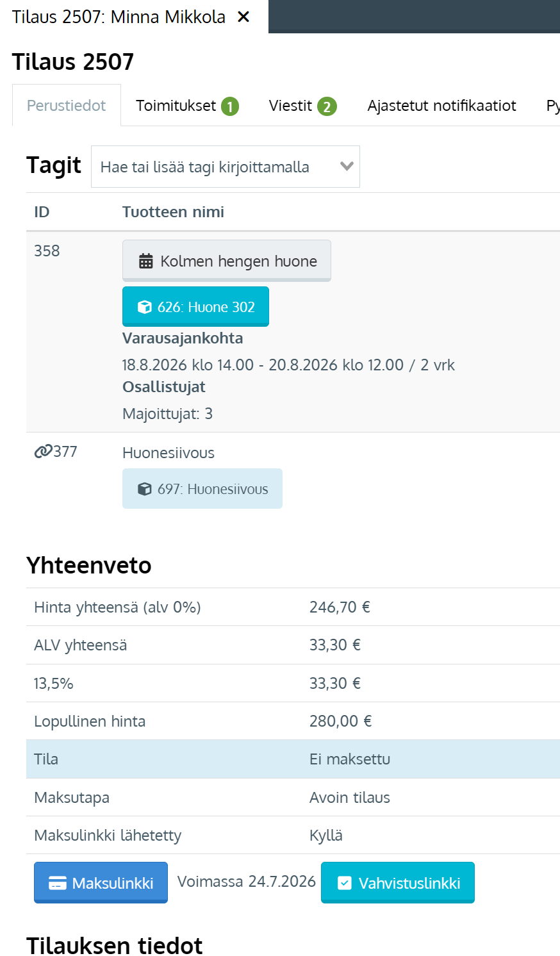
Task: Expand the Tagit dropdown arrow
Action: pyautogui.click(x=347, y=167)
